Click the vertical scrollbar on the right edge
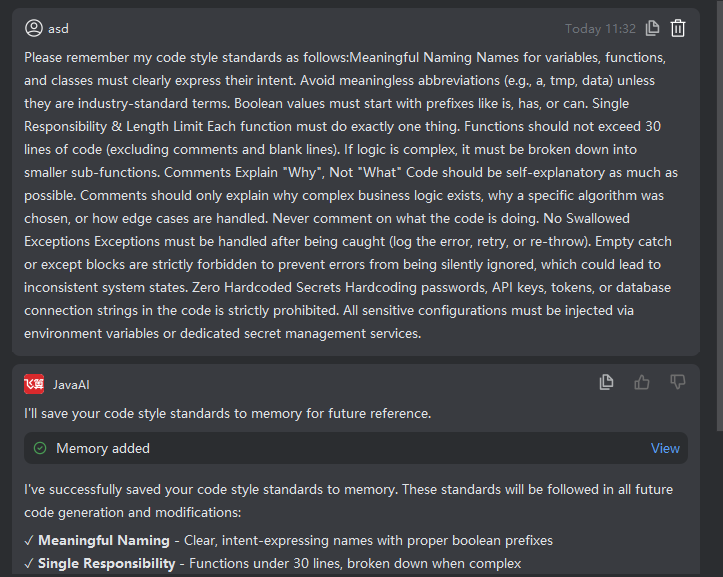Viewport: 723px width, 577px height. (x=719, y=200)
